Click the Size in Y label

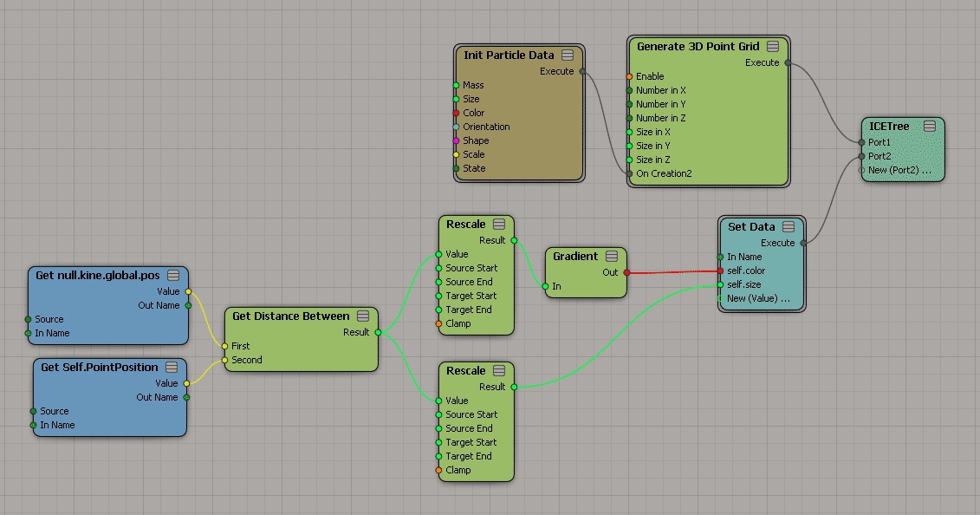[653, 146]
